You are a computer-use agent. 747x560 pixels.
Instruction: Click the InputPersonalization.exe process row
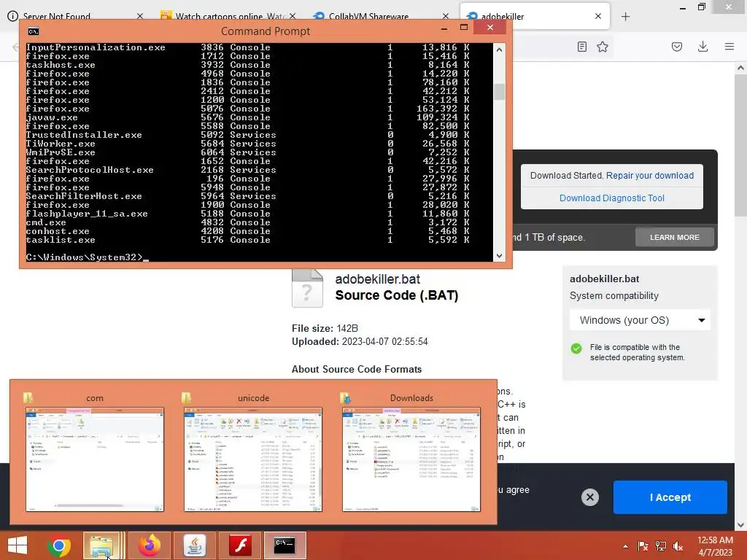point(248,47)
